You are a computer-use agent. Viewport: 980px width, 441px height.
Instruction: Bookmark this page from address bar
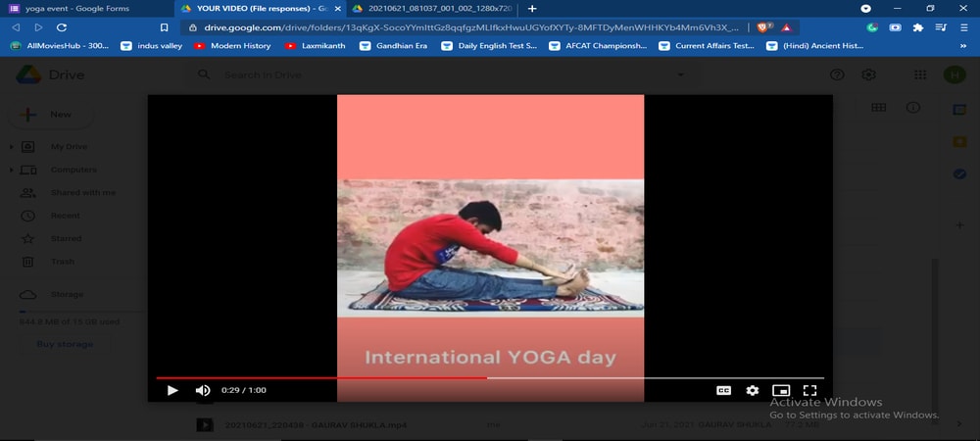[x=165, y=27]
